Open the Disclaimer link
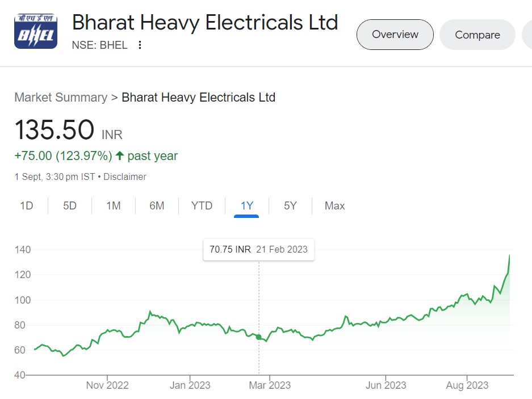 (124, 177)
